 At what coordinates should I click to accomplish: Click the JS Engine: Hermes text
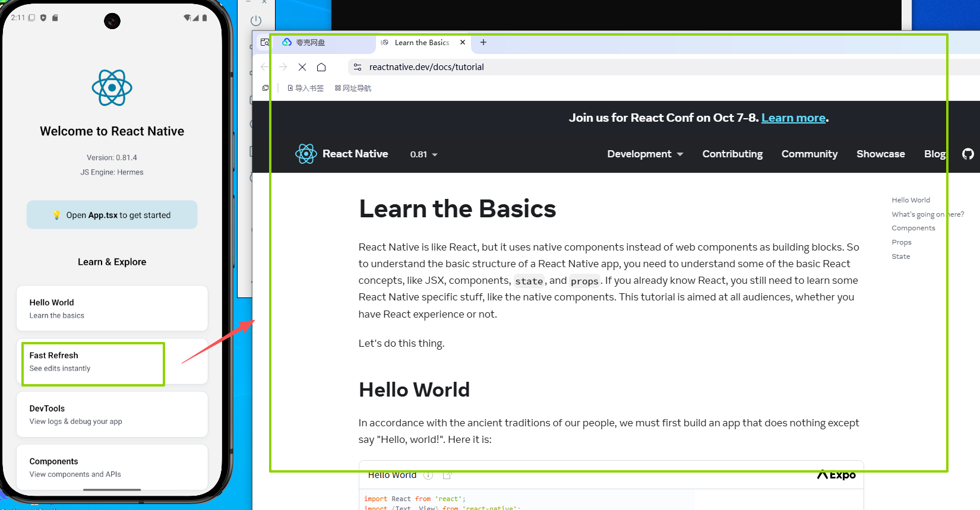(112, 172)
